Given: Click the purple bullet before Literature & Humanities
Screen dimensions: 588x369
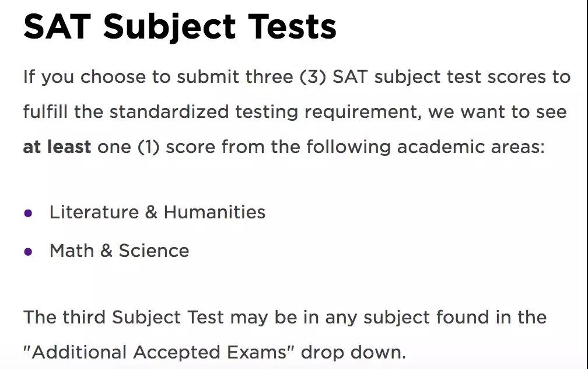Looking at the screenshot, I should [x=28, y=213].
